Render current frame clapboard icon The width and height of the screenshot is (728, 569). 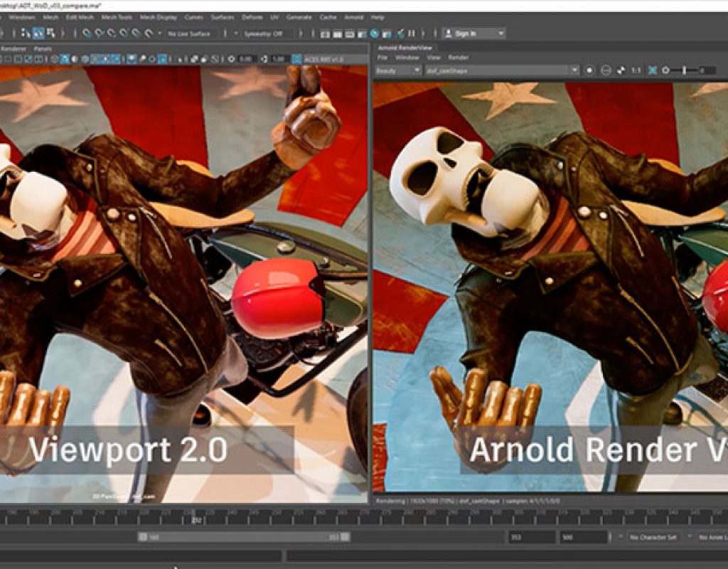(337, 34)
